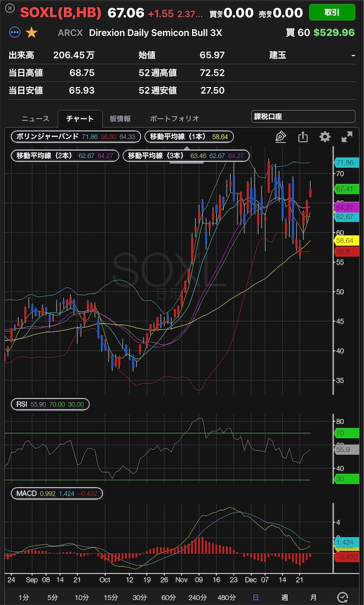Select the 30分 timeframe

139,598
